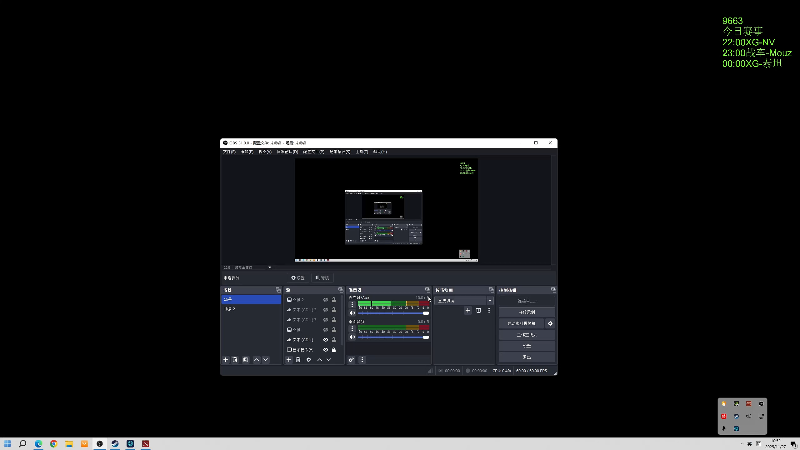This screenshot has width=800, height=450.
Task: Start the virtual camera
Action: coord(521,323)
